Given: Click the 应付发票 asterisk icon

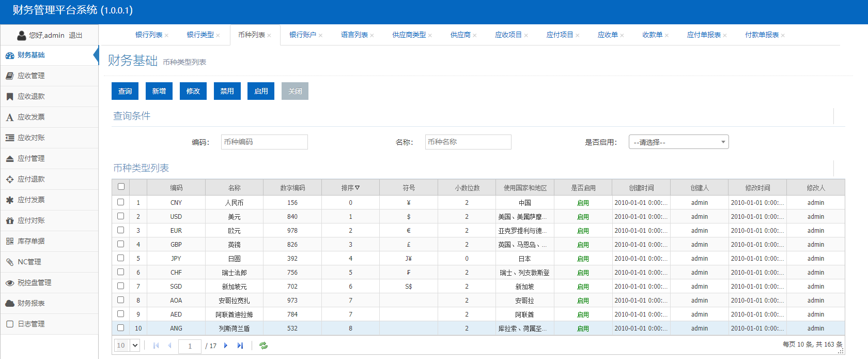Looking at the screenshot, I should point(10,200).
